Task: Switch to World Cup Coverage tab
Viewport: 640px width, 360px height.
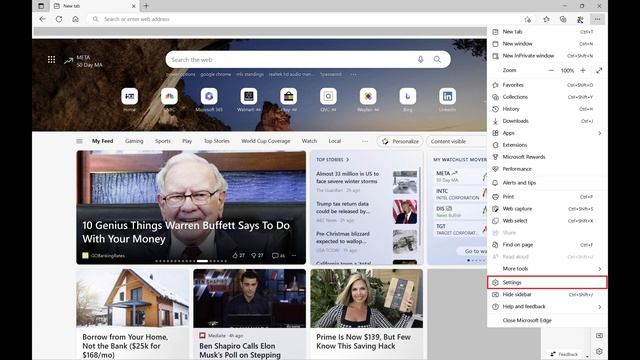Action: pyautogui.click(x=265, y=141)
